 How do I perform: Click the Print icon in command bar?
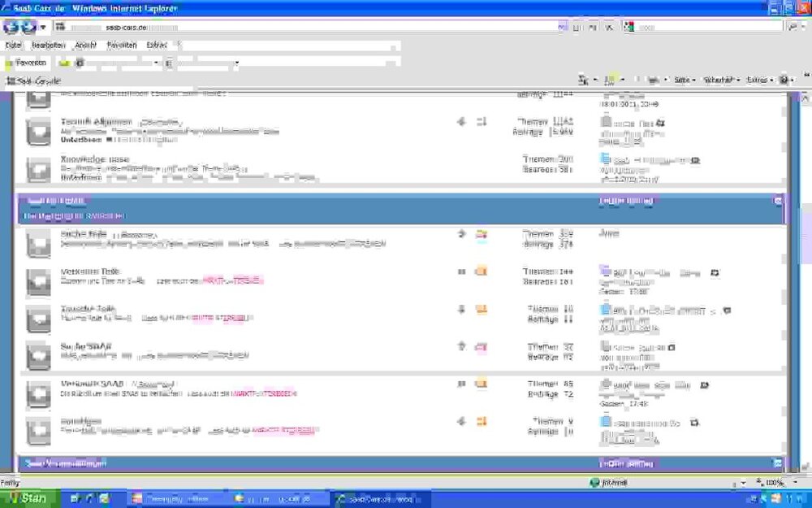653,80
